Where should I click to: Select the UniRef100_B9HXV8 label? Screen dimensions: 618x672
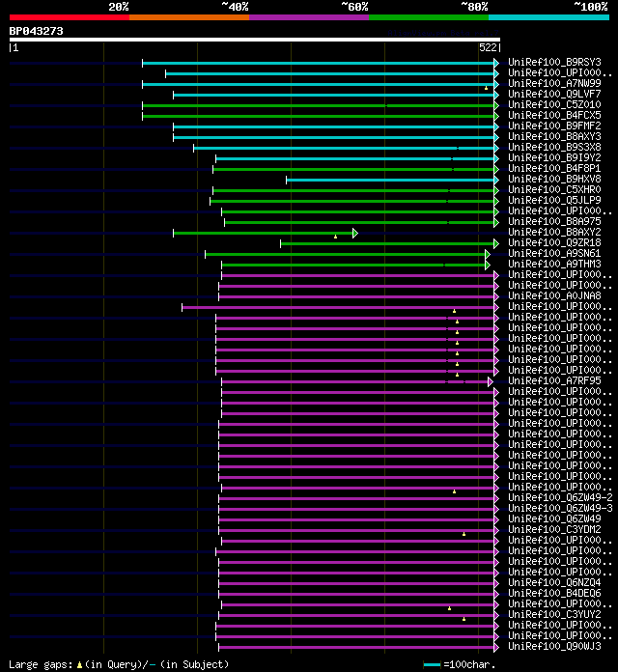pyautogui.click(x=554, y=179)
